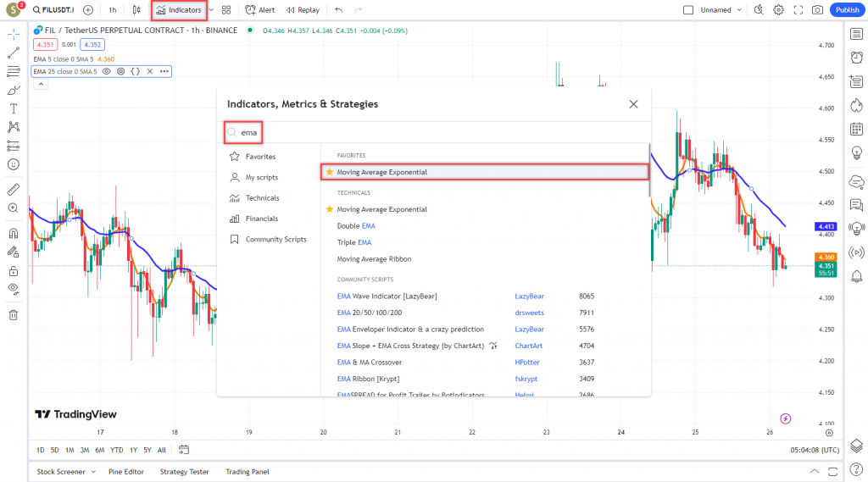Open ChartArt author profile link
The width and height of the screenshot is (868, 482).
pos(528,346)
